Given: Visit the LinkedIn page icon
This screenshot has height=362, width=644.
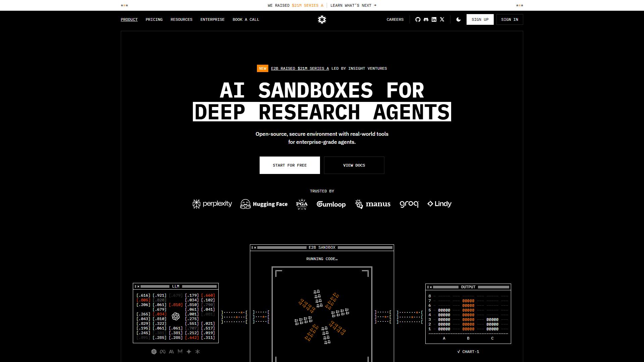Looking at the screenshot, I should coord(434,19).
